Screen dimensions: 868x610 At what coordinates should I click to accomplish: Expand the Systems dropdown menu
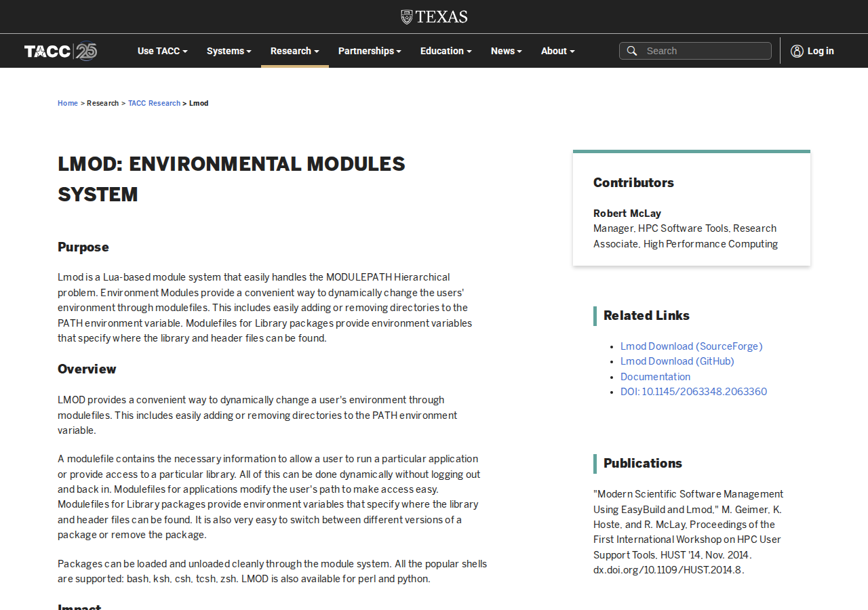pos(229,51)
